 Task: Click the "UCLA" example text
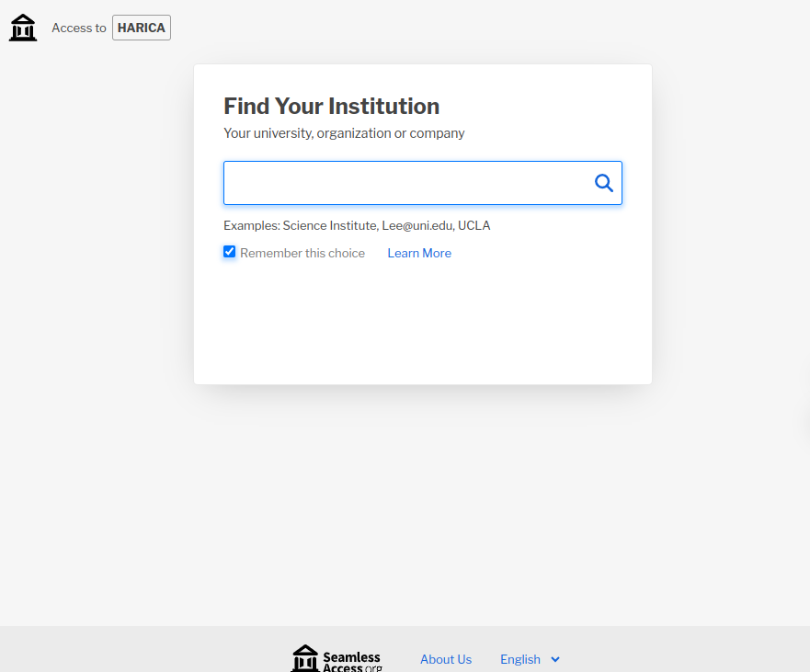474,225
